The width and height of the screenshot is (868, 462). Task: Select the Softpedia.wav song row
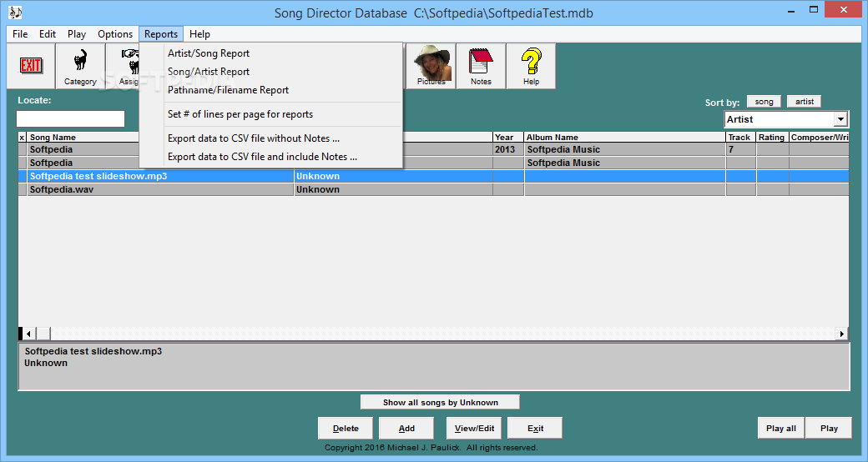433,189
